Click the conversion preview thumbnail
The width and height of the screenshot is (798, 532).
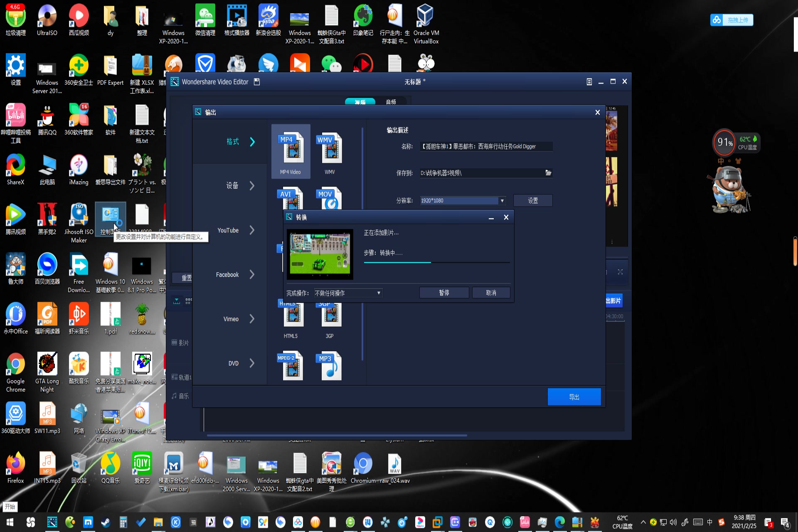click(320, 254)
